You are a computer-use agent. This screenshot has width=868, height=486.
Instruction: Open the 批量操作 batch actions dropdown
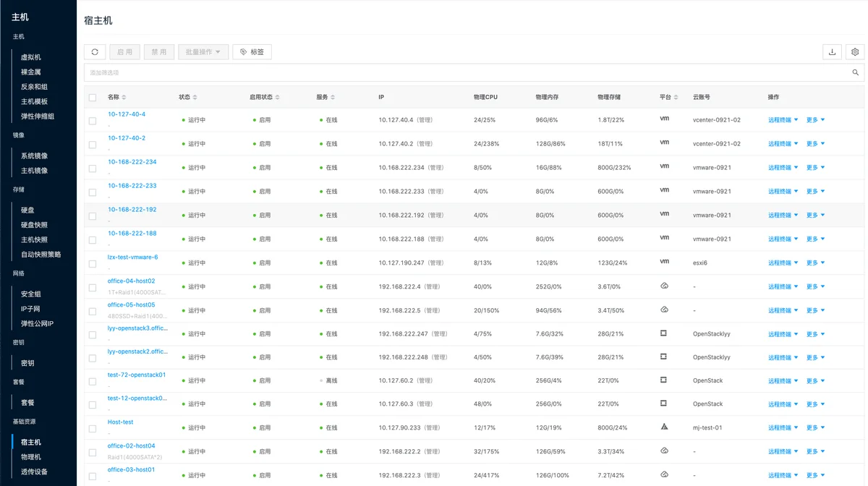(x=203, y=52)
